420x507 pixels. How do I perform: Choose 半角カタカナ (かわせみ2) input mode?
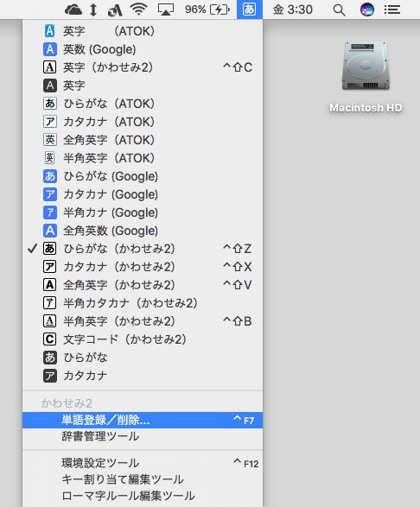point(143,303)
